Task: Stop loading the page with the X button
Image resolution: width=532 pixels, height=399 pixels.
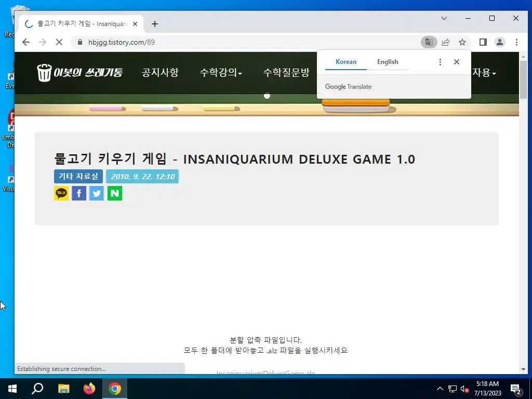Action: click(59, 42)
